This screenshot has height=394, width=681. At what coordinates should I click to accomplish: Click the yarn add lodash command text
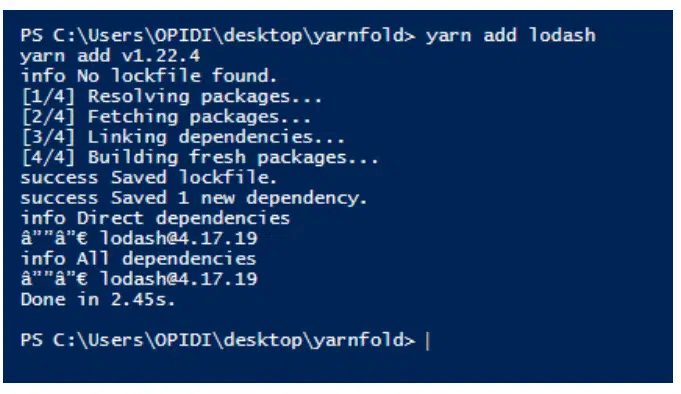pos(511,35)
